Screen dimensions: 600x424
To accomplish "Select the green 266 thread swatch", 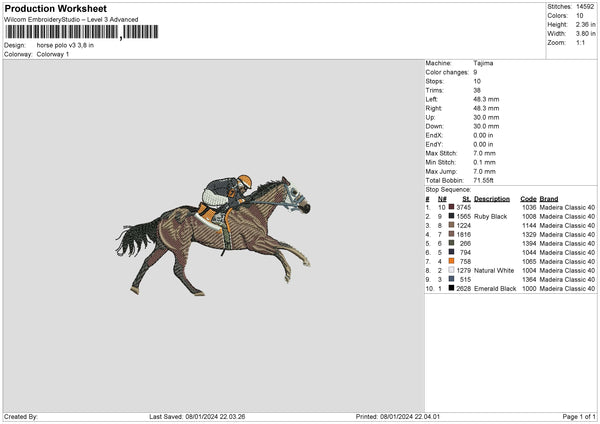I will click(452, 243).
